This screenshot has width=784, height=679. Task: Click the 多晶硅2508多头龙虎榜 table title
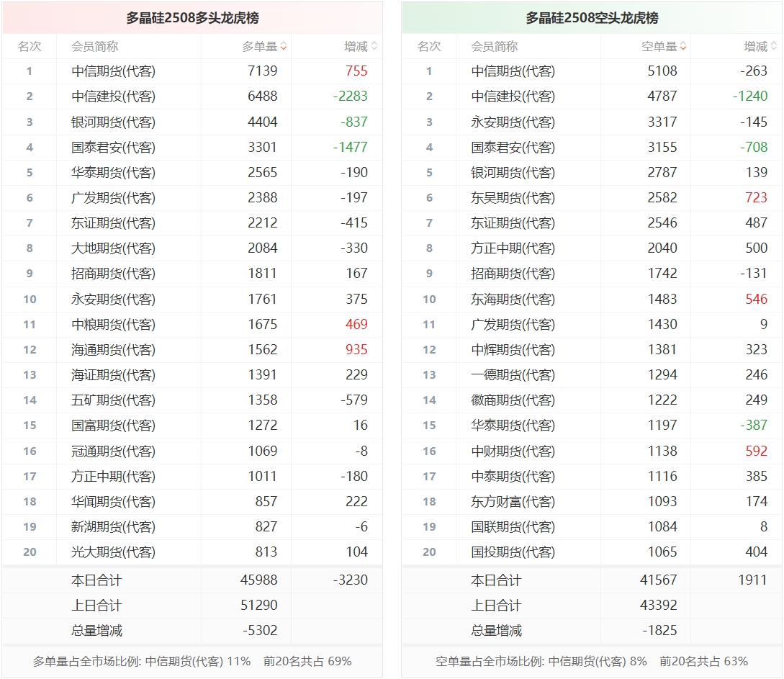(192, 18)
